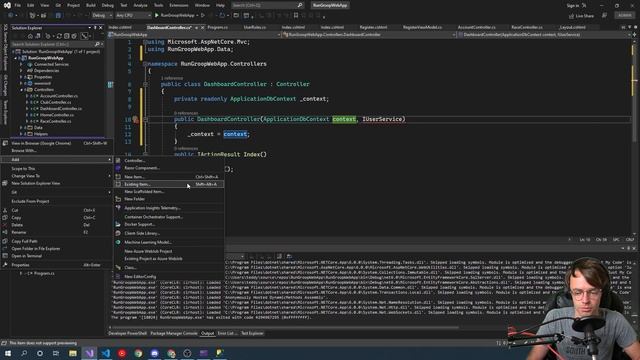
Task: Click Sign in link at top right
Action: [573, 5]
